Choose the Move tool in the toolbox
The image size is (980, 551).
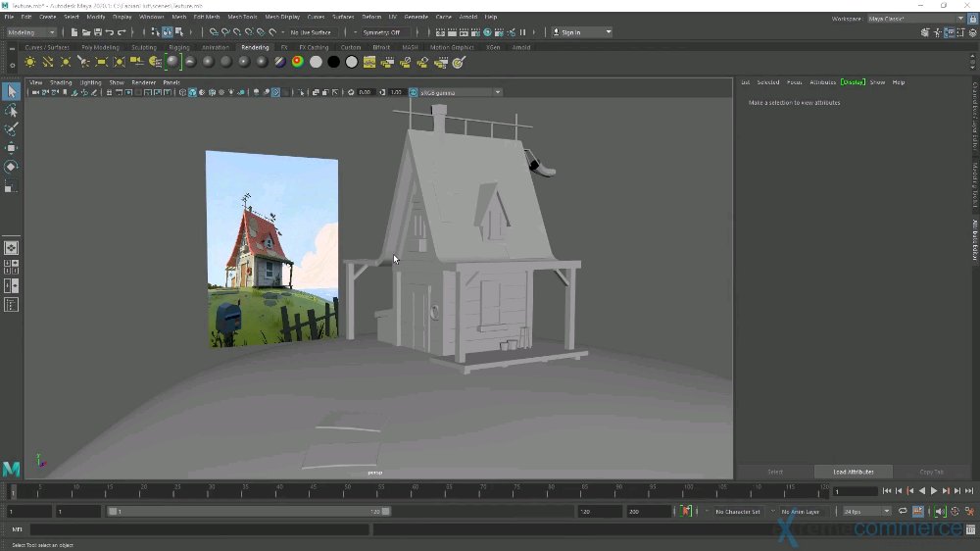[x=11, y=148]
